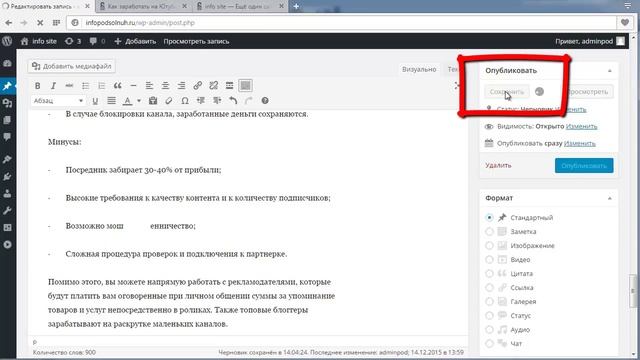This screenshot has width=640, height=360.
Task: Insert a bulleted list
Action: tap(85, 86)
